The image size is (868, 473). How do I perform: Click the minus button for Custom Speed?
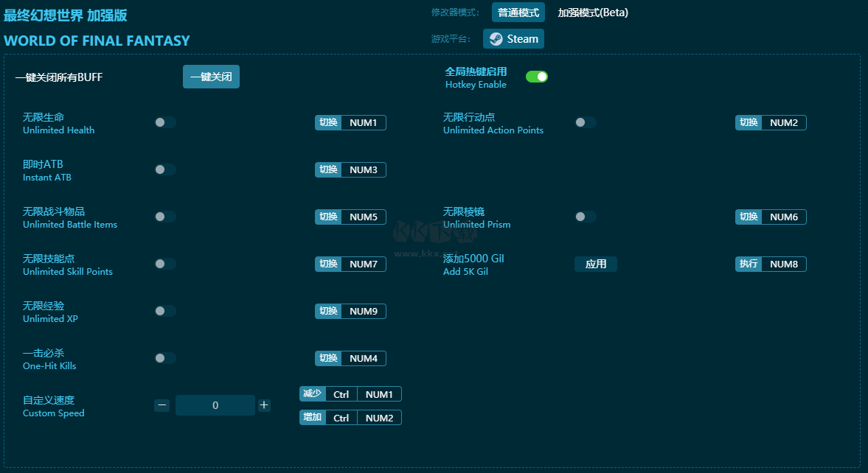162,405
